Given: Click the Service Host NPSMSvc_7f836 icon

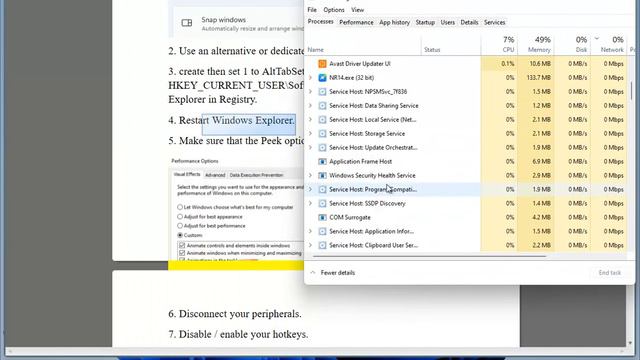Looking at the screenshot, I should coord(322,91).
